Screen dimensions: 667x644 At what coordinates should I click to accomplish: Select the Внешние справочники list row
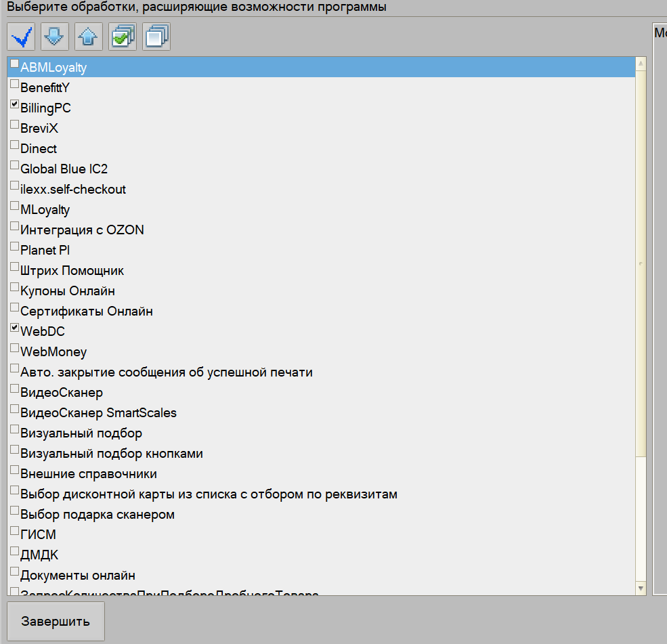pos(88,474)
